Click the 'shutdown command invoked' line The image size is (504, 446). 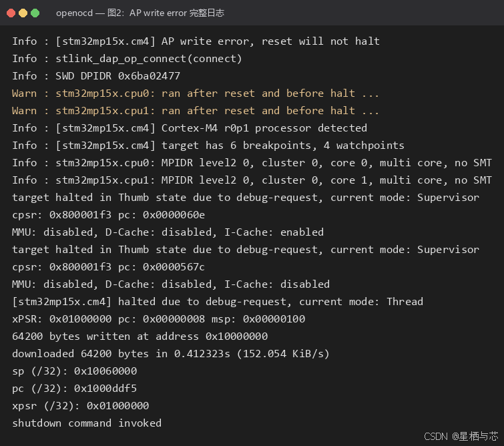pyautogui.click(x=87, y=423)
